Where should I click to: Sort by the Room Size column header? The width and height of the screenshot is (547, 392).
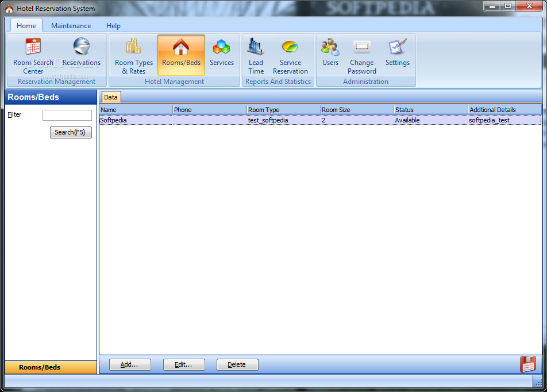pos(357,110)
